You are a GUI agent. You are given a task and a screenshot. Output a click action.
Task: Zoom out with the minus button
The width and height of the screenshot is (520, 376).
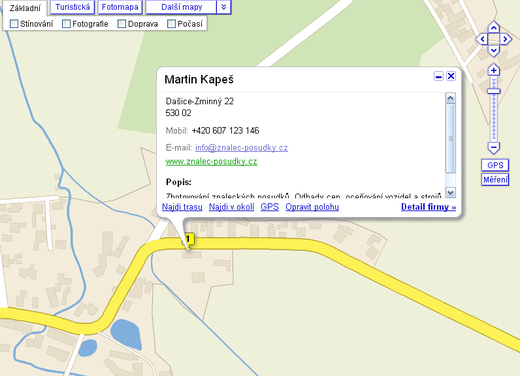tap(494, 147)
